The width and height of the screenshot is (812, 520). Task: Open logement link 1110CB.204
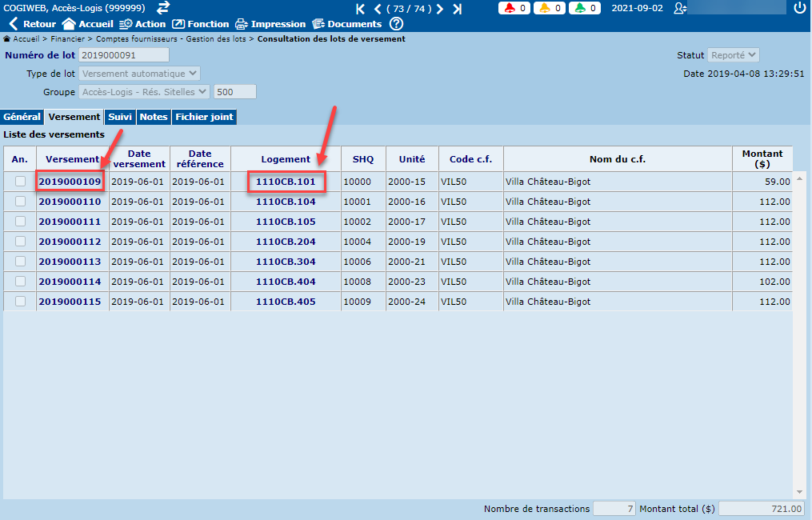[286, 242]
